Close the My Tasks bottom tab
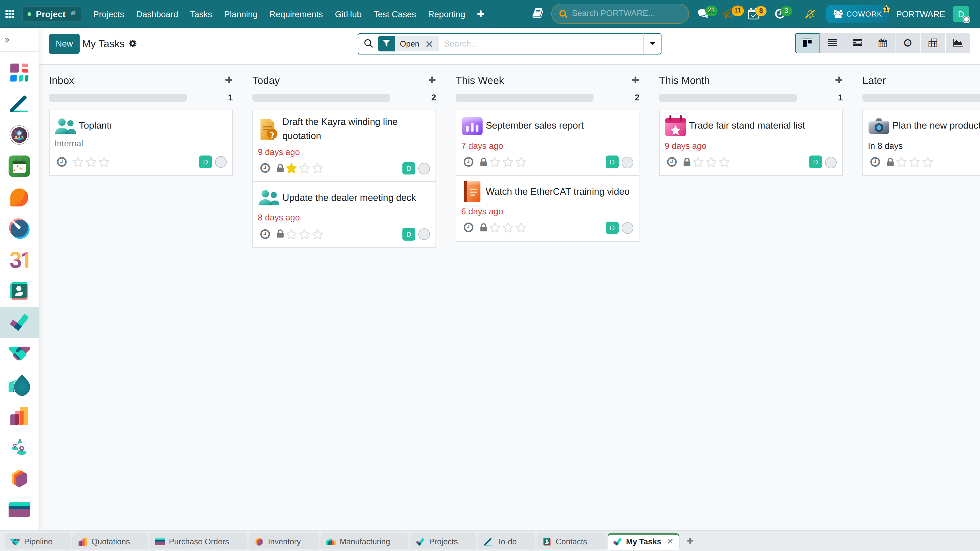Image resolution: width=980 pixels, height=551 pixels. point(670,541)
